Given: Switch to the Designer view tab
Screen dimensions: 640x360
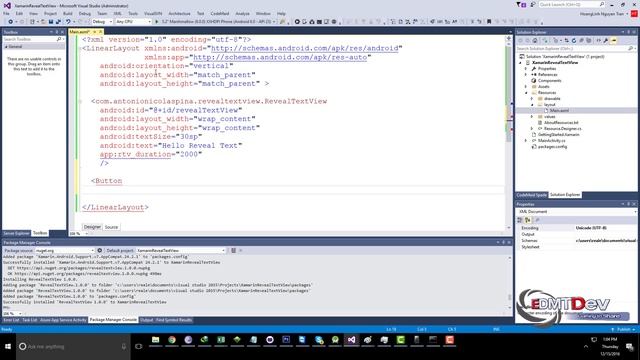Looking at the screenshot, I should (x=92, y=227).
